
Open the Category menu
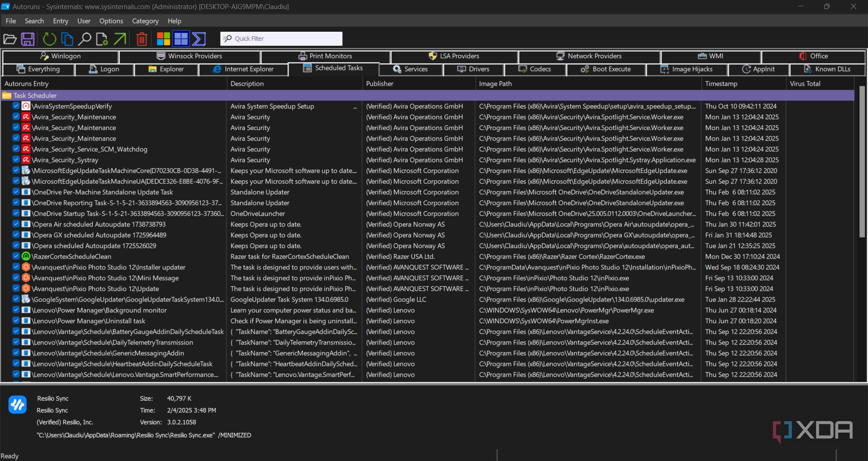point(145,21)
